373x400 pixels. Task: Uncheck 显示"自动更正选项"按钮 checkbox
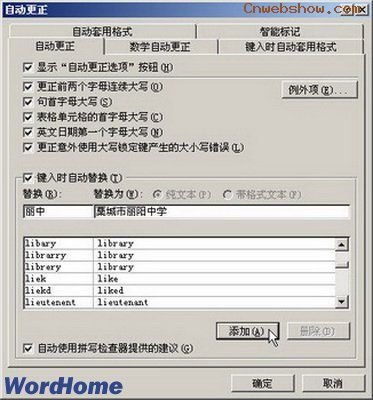pyautogui.click(x=28, y=68)
